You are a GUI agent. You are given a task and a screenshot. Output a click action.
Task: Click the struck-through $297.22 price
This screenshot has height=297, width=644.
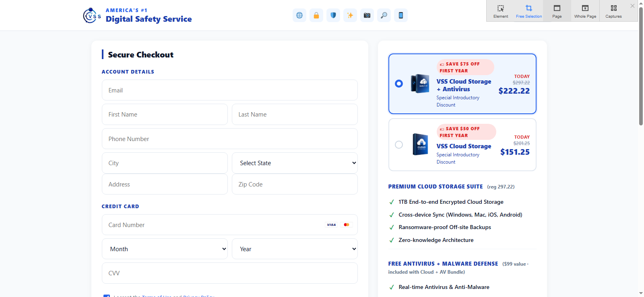pos(521,83)
